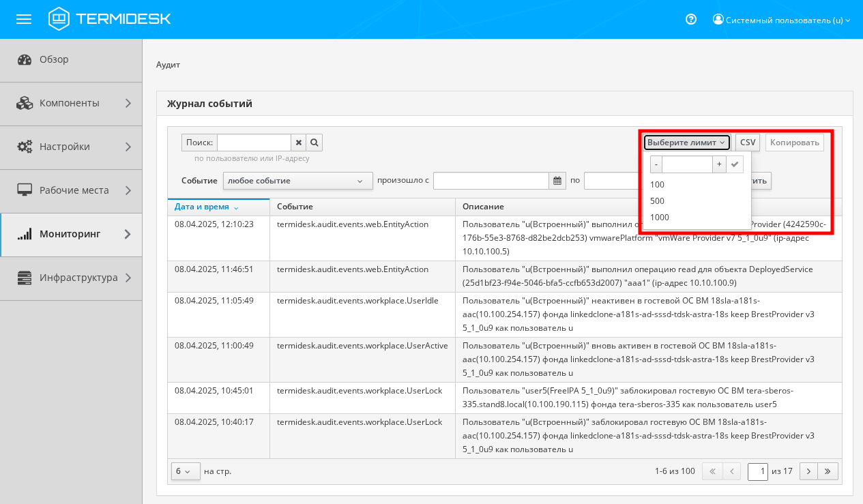
Task: Open Обзор in the sidebar
Action: (54, 59)
